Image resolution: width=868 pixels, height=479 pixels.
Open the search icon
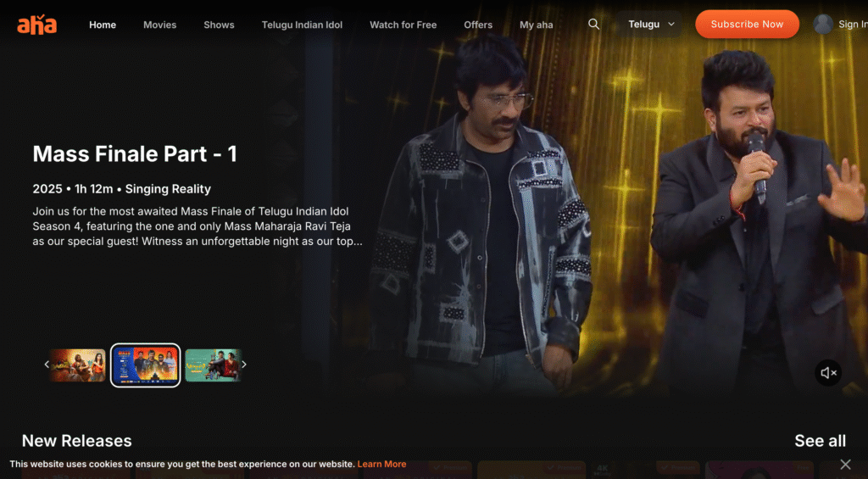(593, 25)
